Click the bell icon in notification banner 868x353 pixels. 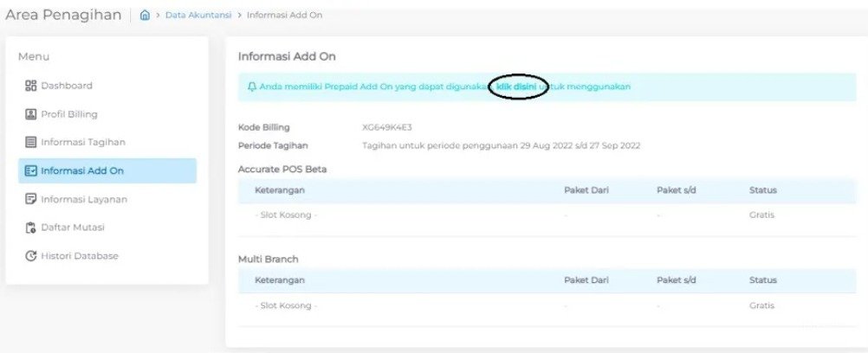click(x=252, y=87)
